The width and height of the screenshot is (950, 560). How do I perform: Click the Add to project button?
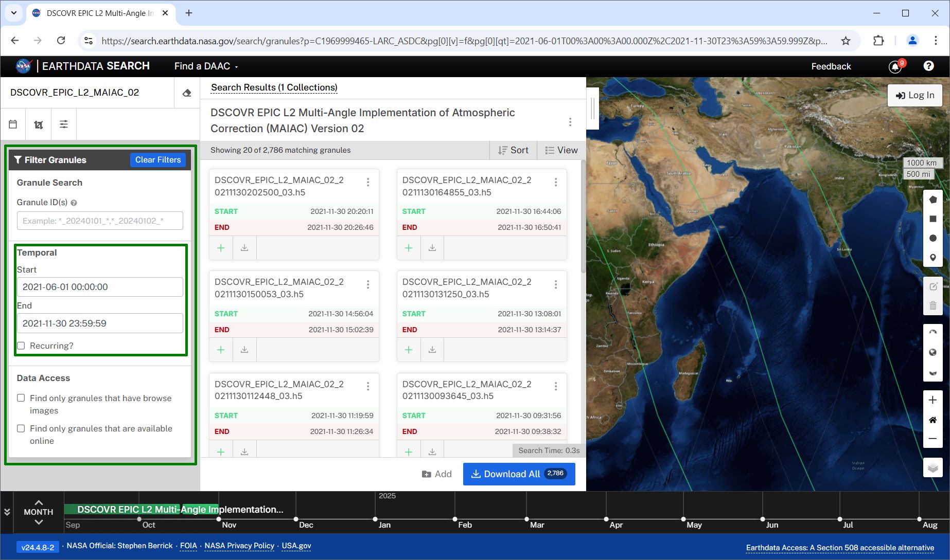[x=437, y=474]
